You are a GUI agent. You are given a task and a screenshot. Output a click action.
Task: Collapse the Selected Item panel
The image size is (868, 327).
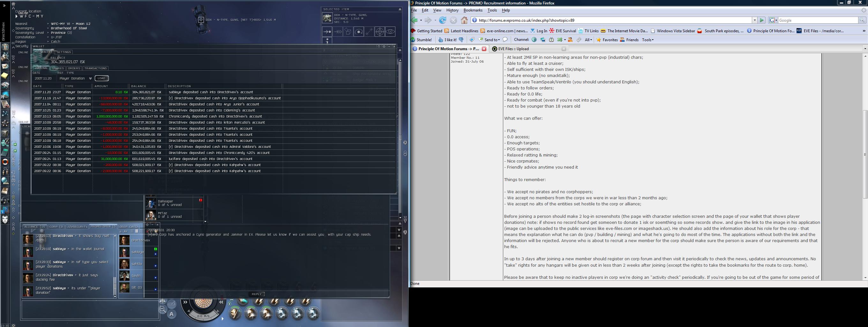click(x=400, y=10)
